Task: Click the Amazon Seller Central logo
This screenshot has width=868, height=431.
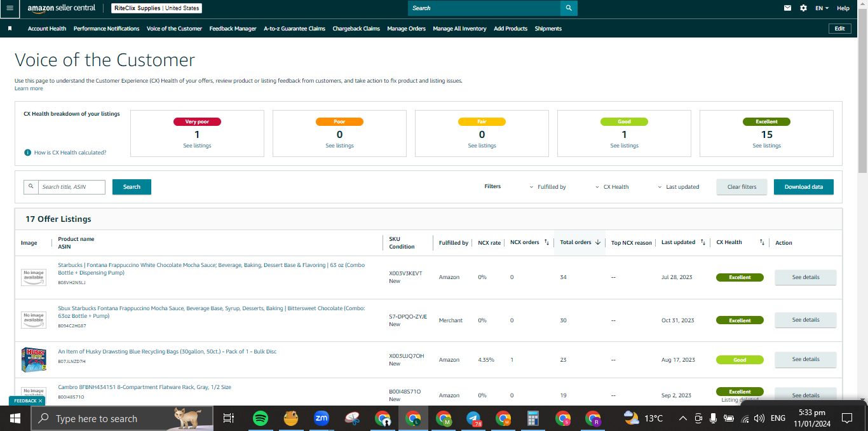Action: 62,8
